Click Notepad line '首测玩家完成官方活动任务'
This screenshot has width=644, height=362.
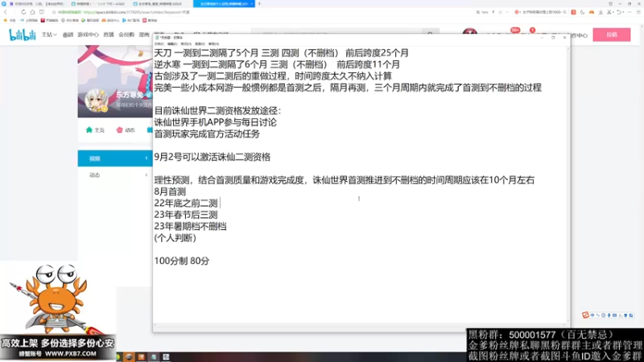(207, 134)
